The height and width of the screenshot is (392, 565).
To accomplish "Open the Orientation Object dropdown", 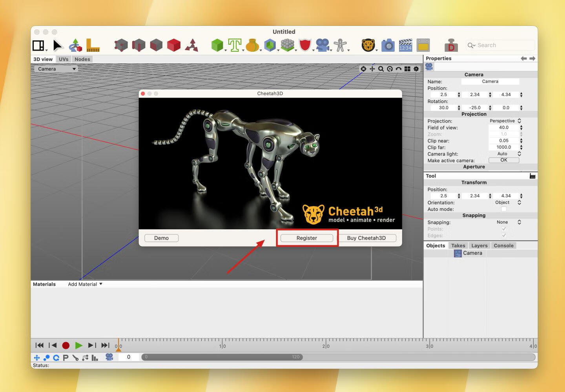I will click(505, 202).
